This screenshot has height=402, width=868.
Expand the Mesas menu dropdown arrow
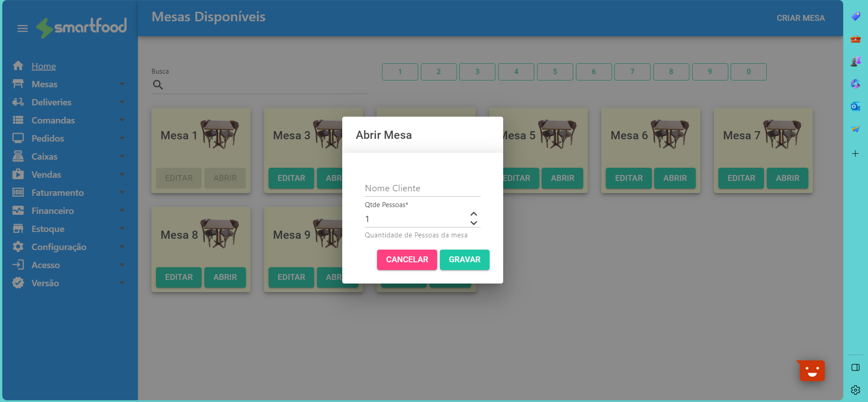122,84
